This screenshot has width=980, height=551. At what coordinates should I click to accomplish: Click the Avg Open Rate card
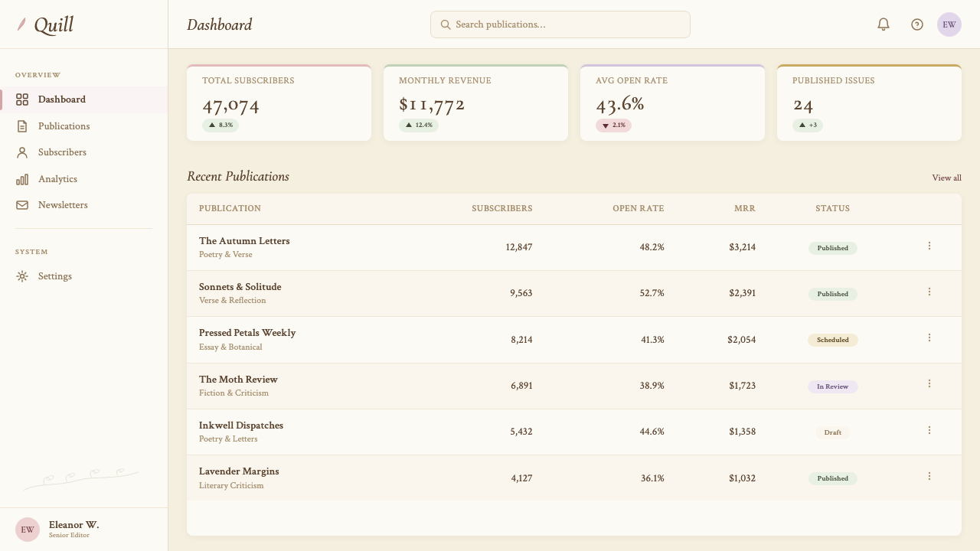[x=672, y=103]
